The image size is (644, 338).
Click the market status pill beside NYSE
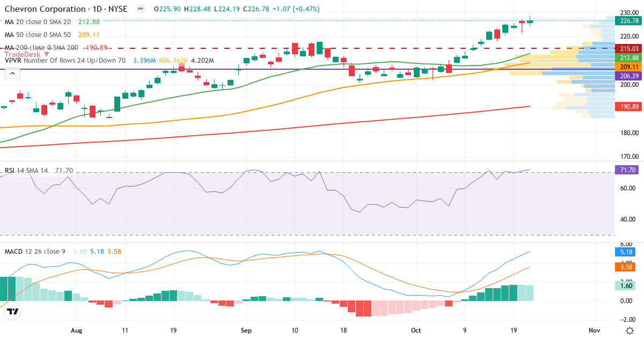click(x=140, y=9)
